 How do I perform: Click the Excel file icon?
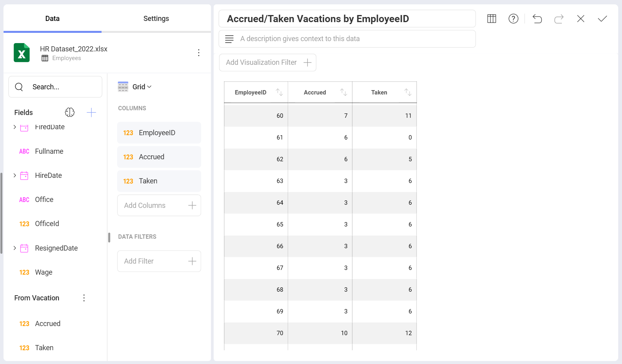click(x=22, y=53)
